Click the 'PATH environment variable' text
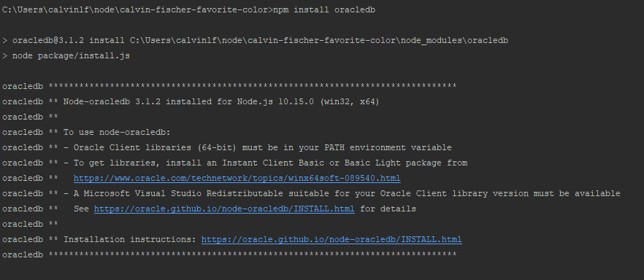This screenshot has width=644, height=280. (x=388, y=147)
